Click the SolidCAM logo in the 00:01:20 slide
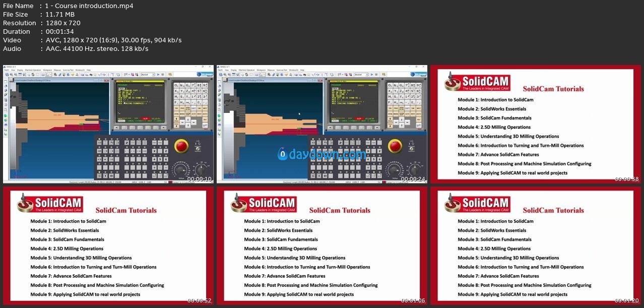This screenshot has height=308, width=644. [477, 204]
